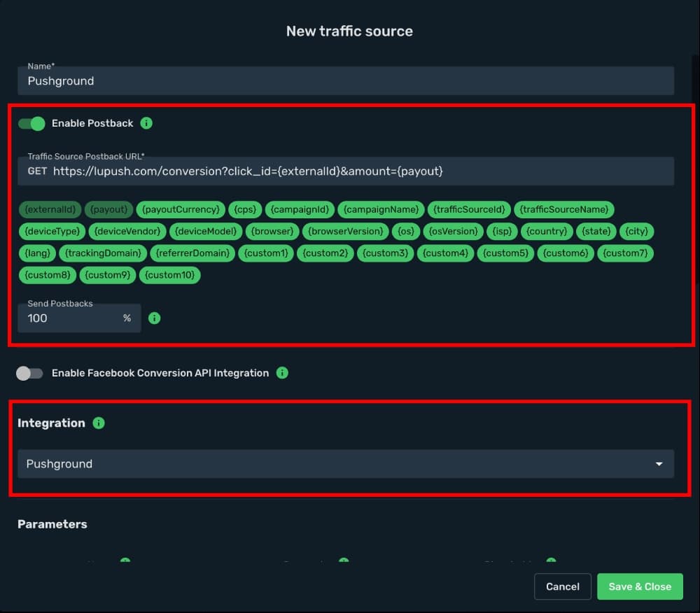Click the Cancel button
Screen dimensions: 700x613
point(563,586)
